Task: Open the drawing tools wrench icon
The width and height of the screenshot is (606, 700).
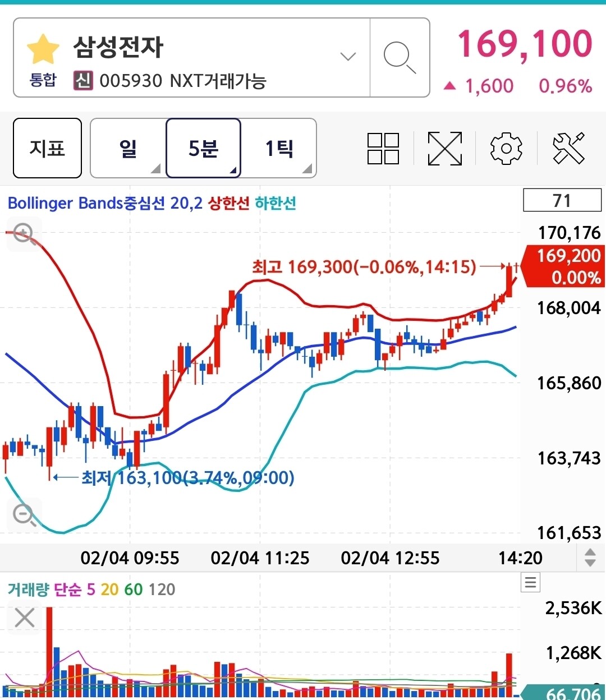Action: click(568, 149)
